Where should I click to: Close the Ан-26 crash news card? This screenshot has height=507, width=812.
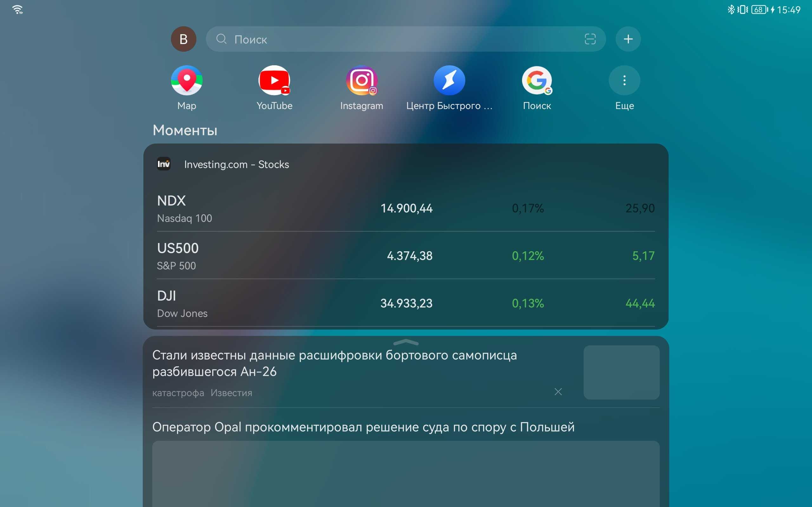558,391
